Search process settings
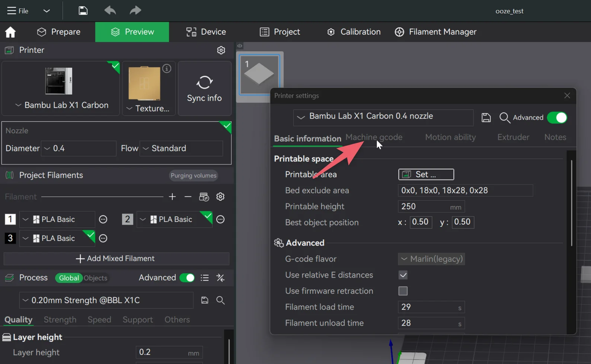Viewport: 591px width, 364px height. click(220, 300)
